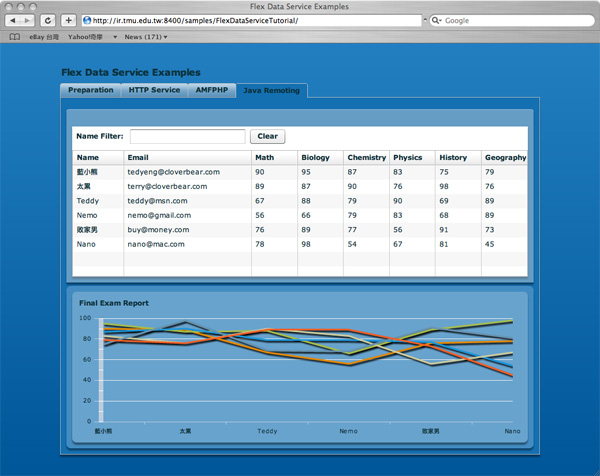Reload the page with the refresh icon

pos(47,20)
